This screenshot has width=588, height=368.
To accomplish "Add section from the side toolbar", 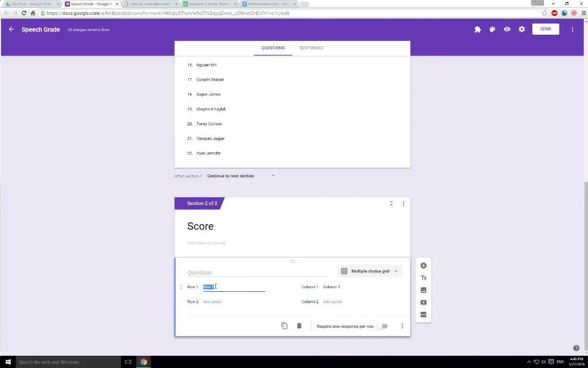I will (x=423, y=315).
